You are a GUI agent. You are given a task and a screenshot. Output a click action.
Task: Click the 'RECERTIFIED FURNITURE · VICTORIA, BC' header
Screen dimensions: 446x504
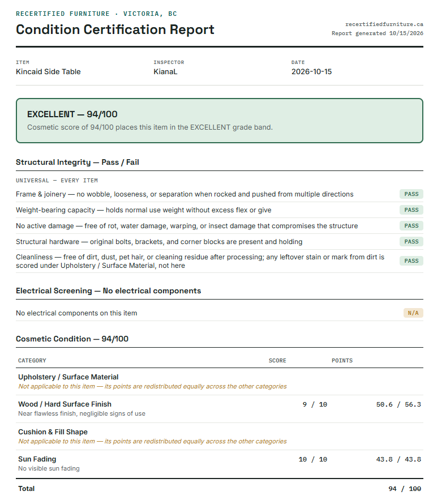(x=96, y=14)
